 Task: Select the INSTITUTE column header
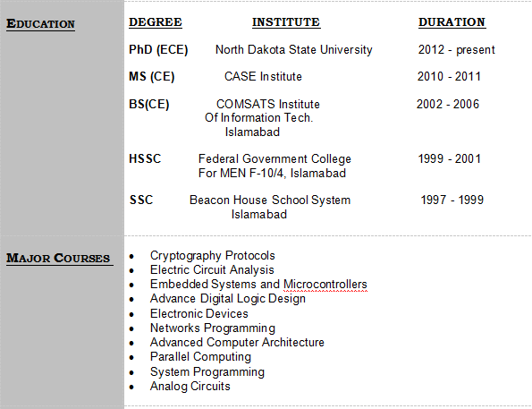pyautogui.click(x=286, y=22)
